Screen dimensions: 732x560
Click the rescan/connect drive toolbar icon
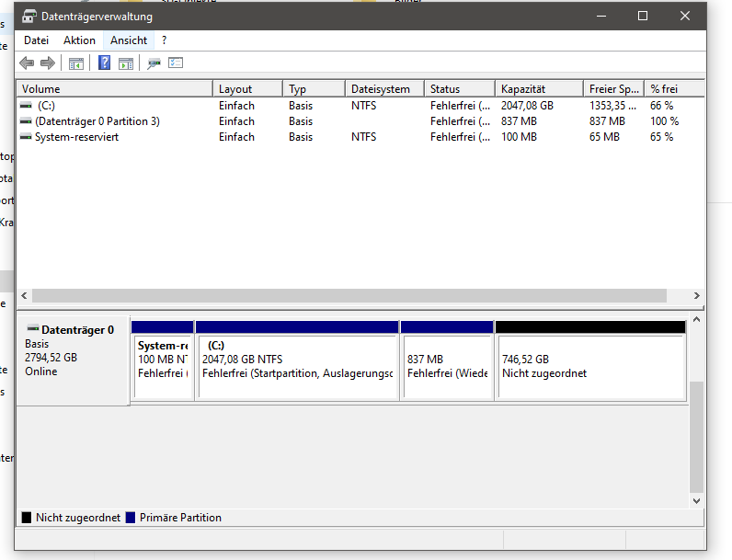(154, 63)
